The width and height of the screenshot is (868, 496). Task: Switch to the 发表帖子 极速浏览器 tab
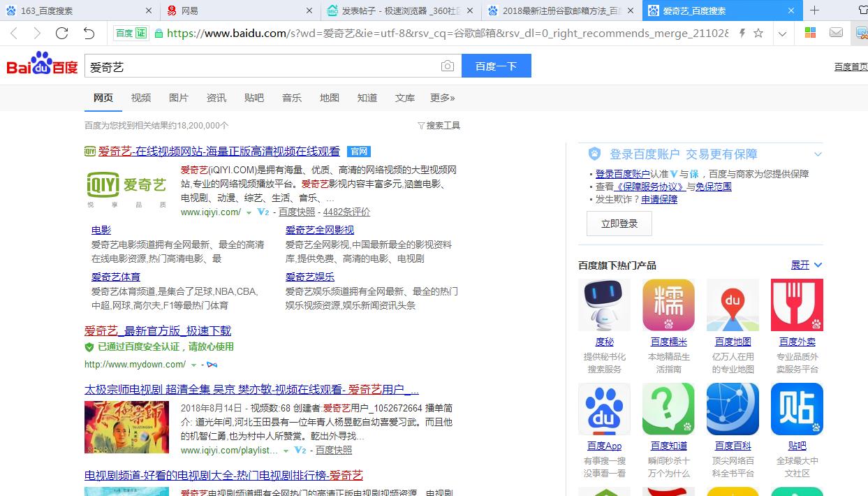coord(401,10)
